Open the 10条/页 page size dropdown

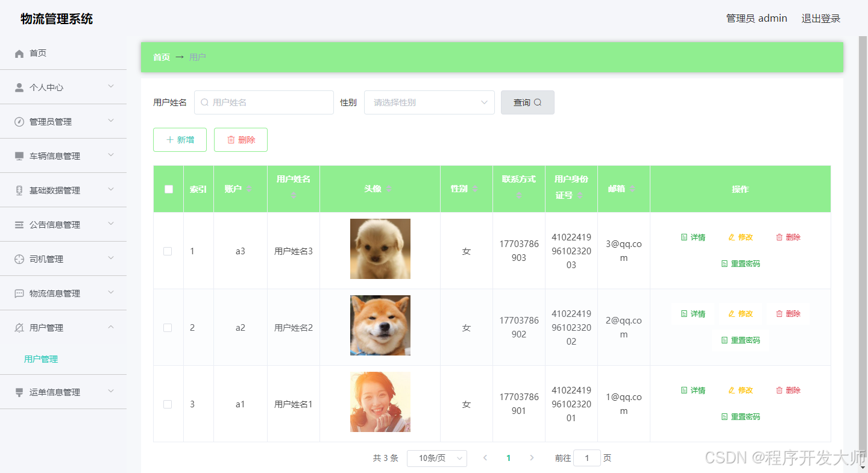pos(437,458)
